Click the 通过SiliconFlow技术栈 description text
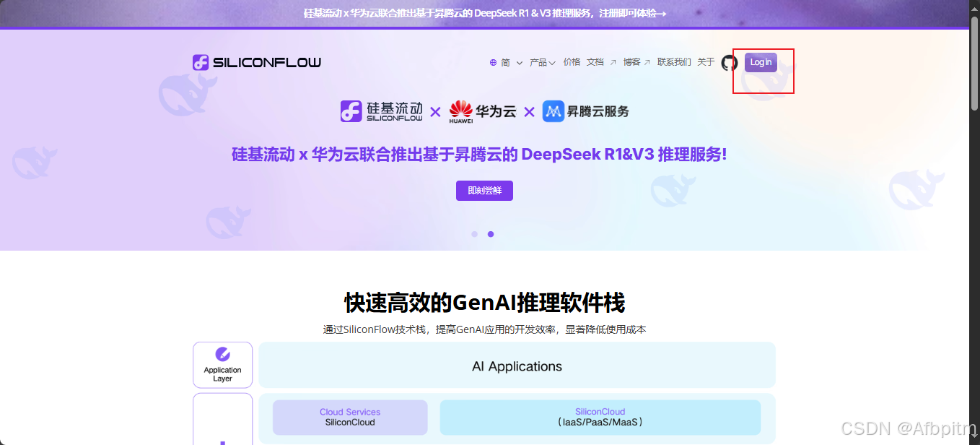980x445 pixels. [x=484, y=329]
